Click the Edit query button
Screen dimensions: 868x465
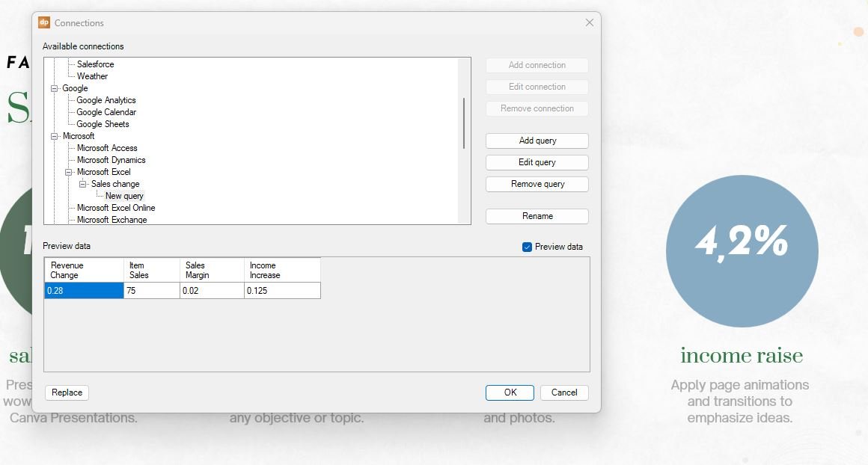pos(537,162)
